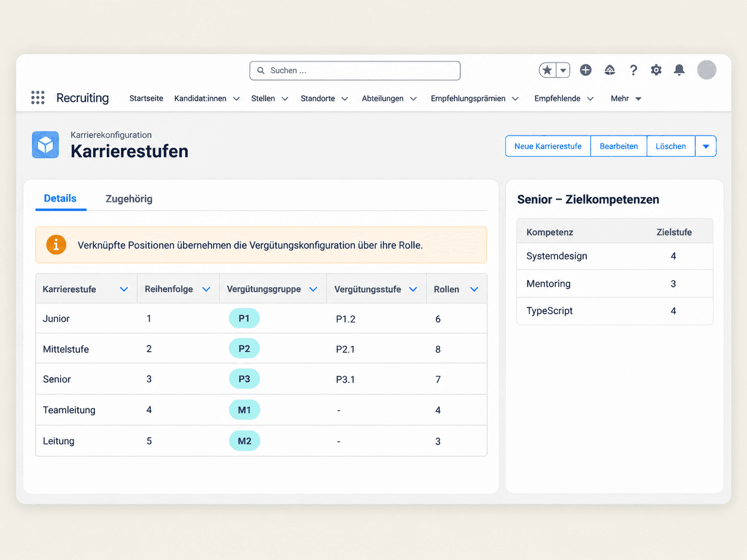
Task: Open the help question mark icon
Action: [x=633, y=70]
